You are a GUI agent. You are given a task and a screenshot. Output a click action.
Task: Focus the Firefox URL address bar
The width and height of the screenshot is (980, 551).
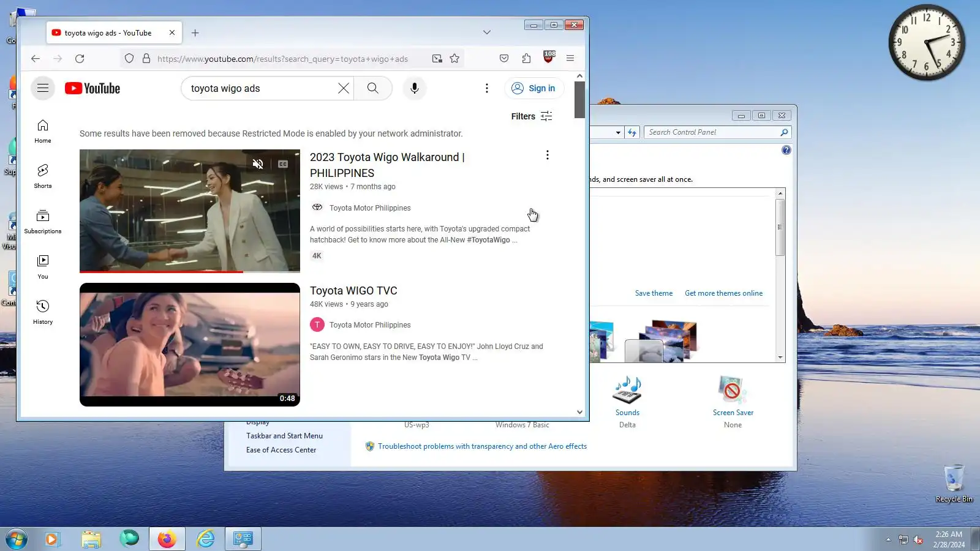point(282,59)
